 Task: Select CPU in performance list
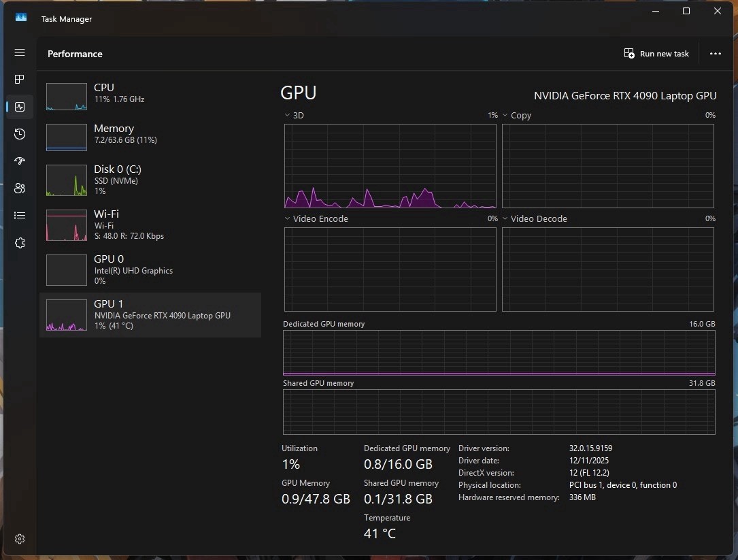pyautogui.click(x=150, y=97)
